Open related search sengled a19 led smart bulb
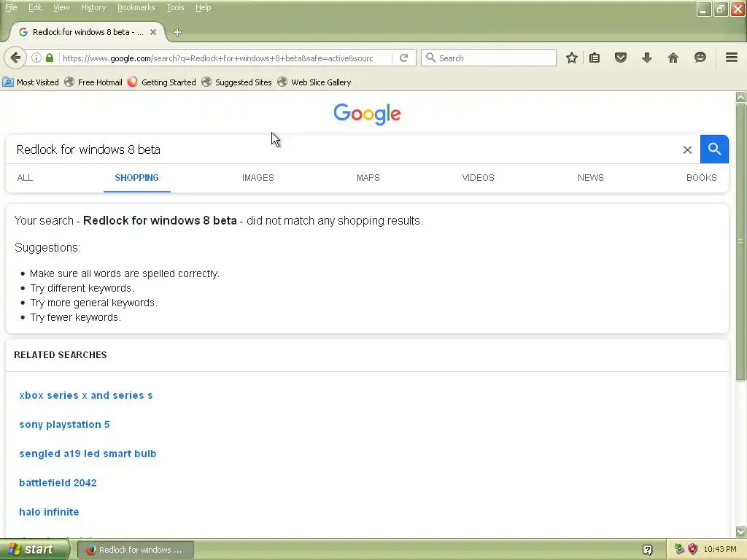The image size is (747, 560). click(x=88, y=454)
